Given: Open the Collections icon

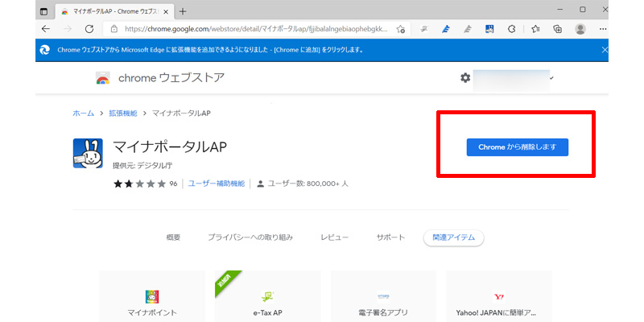Looking at the screenshot, I should tap(557, 29).
